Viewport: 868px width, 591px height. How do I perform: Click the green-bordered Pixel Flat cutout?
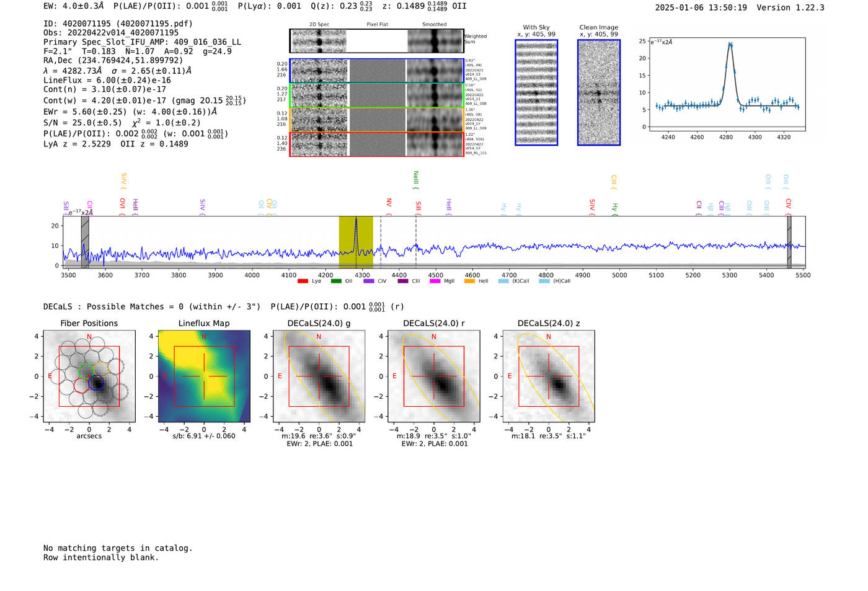tap(378, 96)
